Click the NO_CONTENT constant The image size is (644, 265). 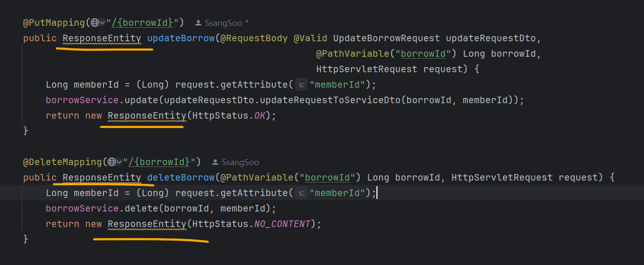pyautogui.click(x=282, y=224)
